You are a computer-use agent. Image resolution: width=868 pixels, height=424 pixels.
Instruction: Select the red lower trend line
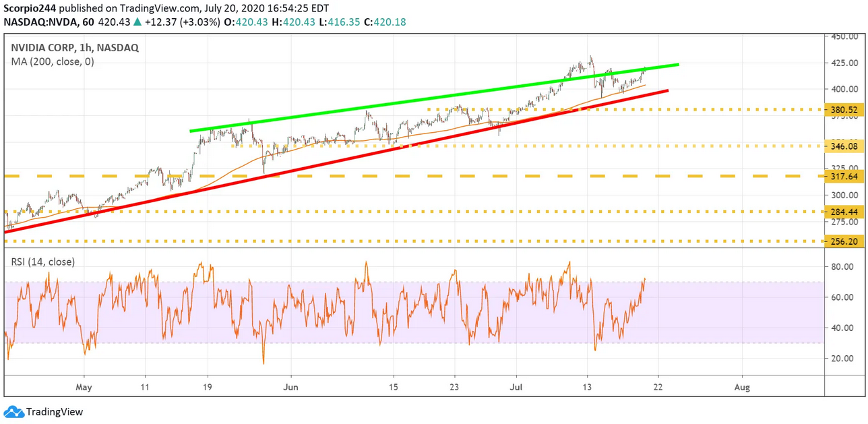tap(336, 160)
